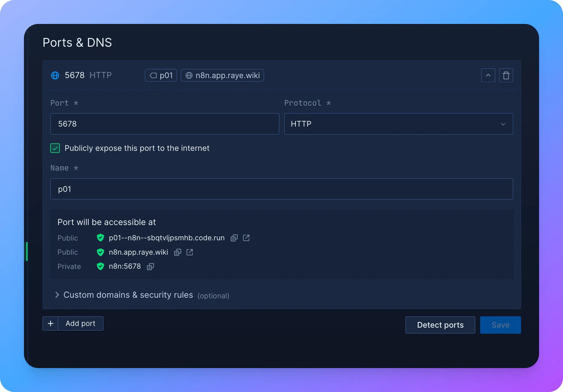This screenshot has height=392, width=563.
Task: Save the port configuration
Action: coord(500,325)
